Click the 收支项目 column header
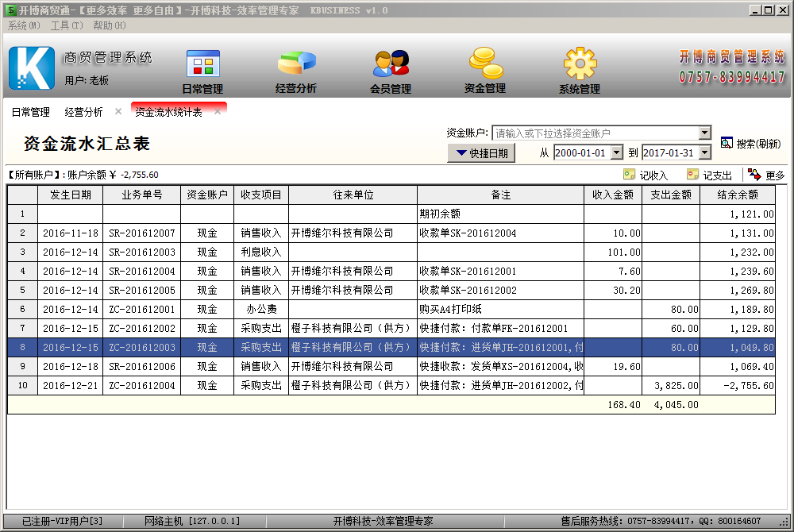This screenshot has height=532, width=794. 260,195
